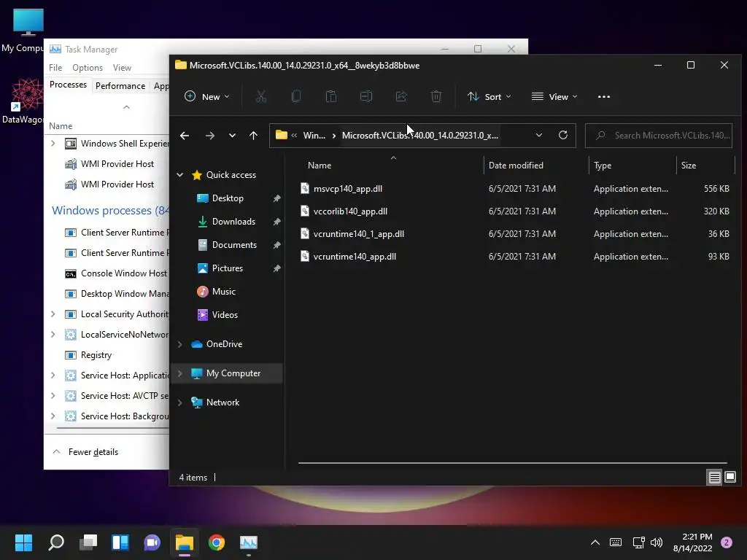Sort by Size column header
Image resolution: width=747 pixels, height=560 pixels.
[x=689, y=166]
